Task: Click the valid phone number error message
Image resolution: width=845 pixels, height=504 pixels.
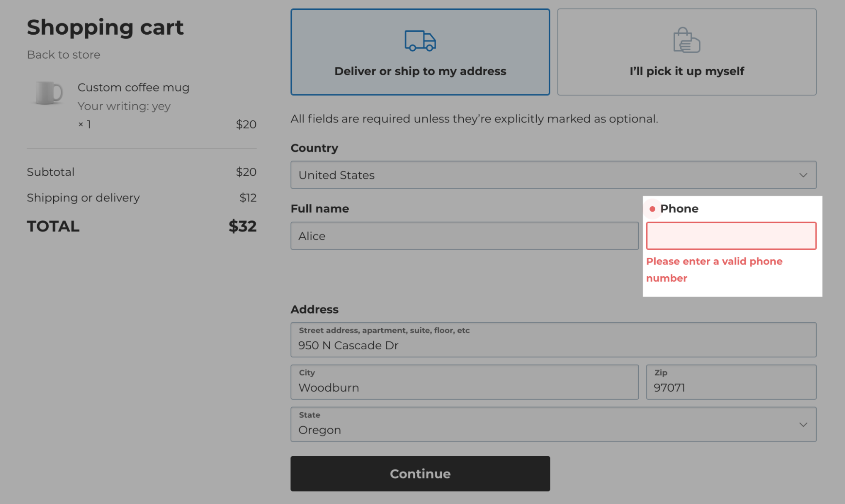Action: 714,270
